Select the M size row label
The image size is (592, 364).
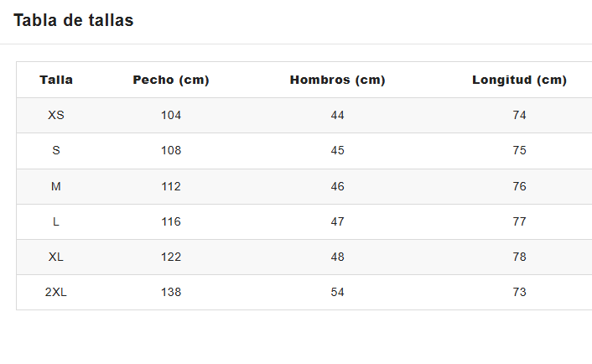56,186
